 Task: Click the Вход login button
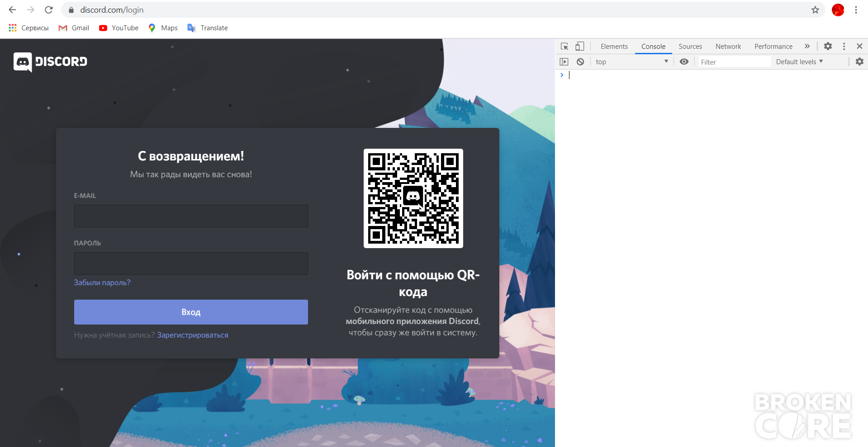click(191, 312)
